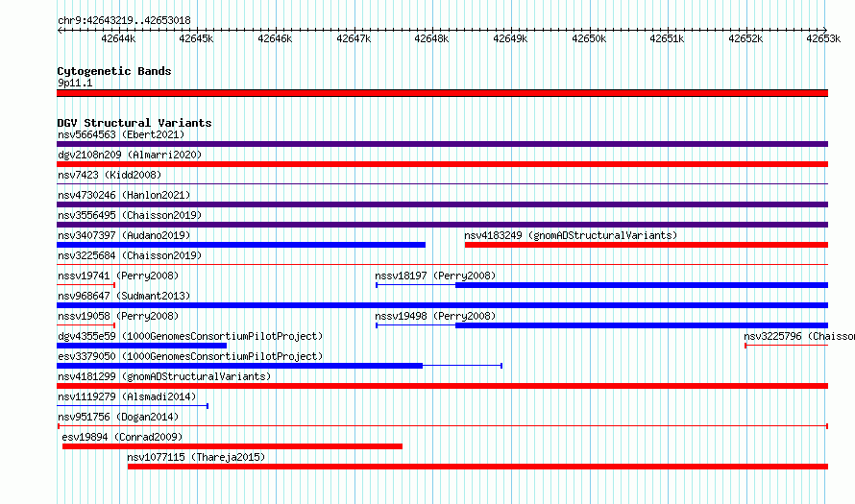Click the 42647k ruler label
The width and height of the screenshot is (855, 504).
coord(354,38)
